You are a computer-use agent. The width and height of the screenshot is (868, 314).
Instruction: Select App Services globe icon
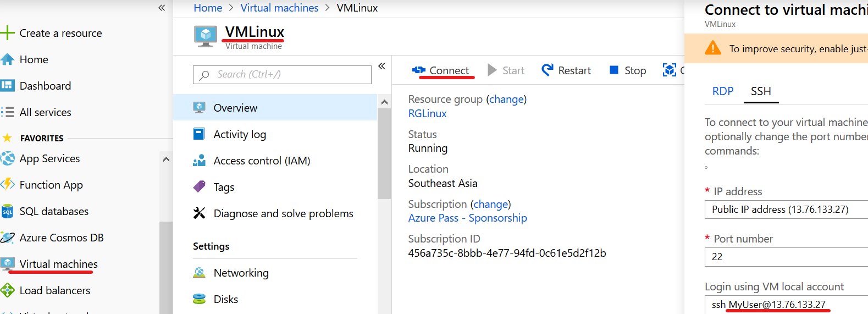(7, 158)
